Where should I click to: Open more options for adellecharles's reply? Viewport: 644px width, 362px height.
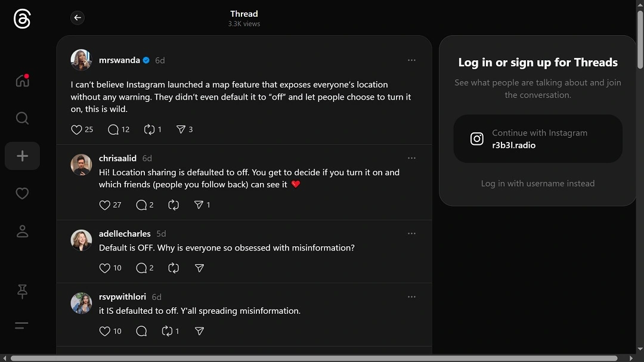411,233
